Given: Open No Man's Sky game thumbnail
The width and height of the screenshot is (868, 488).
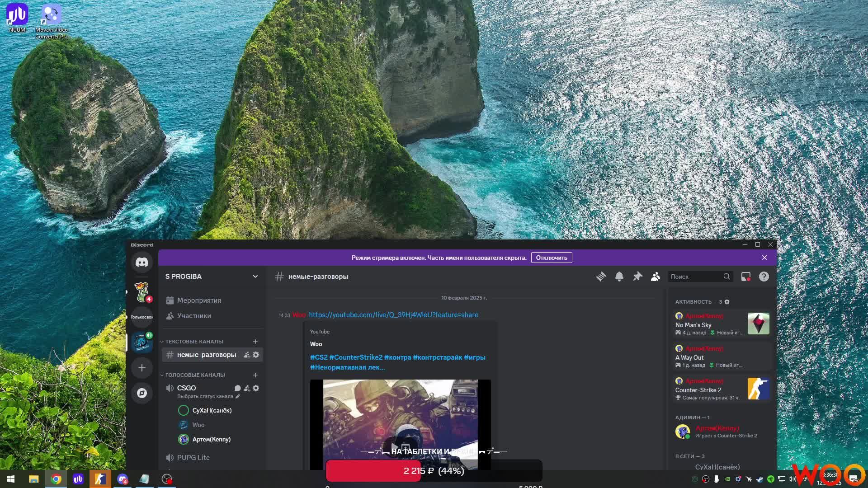Looking at the screenshot, I should pos(758,324).
